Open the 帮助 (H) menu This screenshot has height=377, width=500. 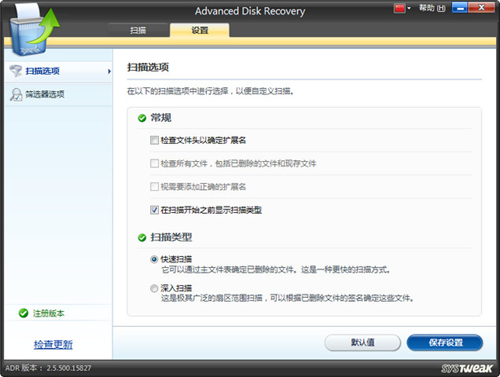pos(432,8)
